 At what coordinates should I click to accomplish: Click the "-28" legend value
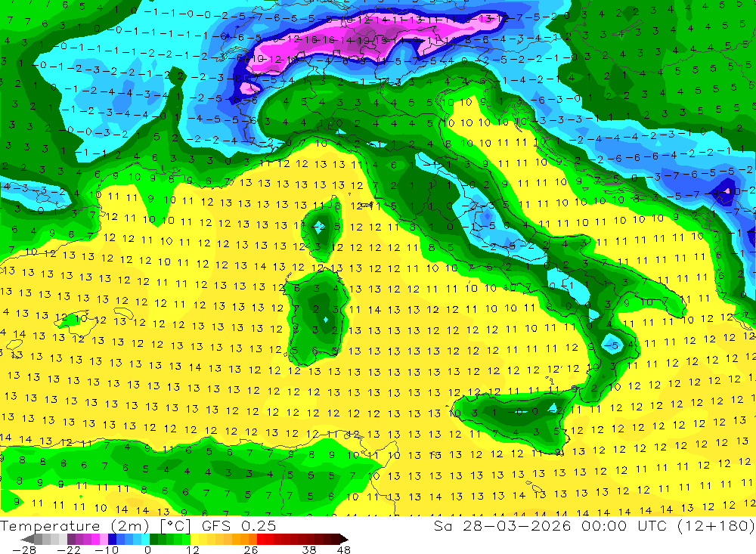[23, 549]
